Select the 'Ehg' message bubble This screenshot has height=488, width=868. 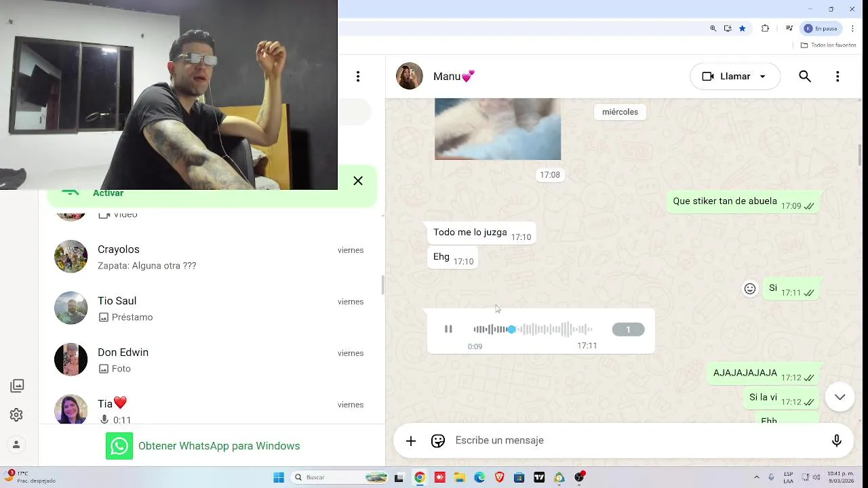(x=452, y=258)
